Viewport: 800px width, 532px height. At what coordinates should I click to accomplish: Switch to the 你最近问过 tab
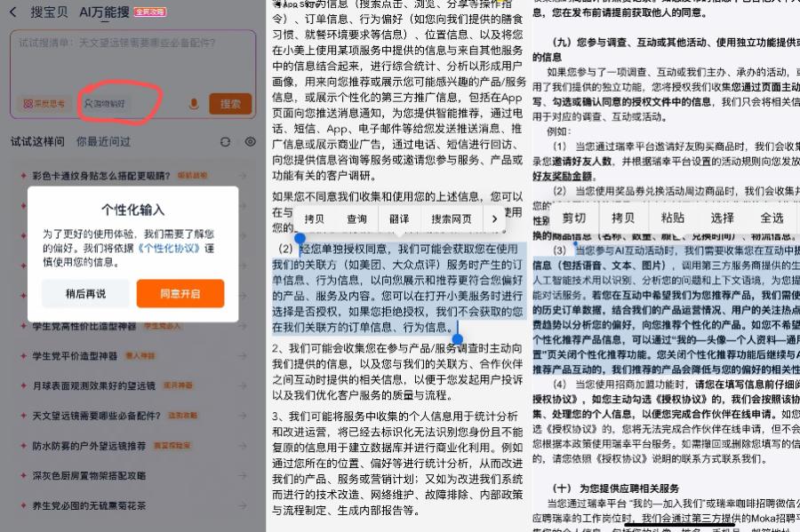pyautogui.click(x=103, y=141)
